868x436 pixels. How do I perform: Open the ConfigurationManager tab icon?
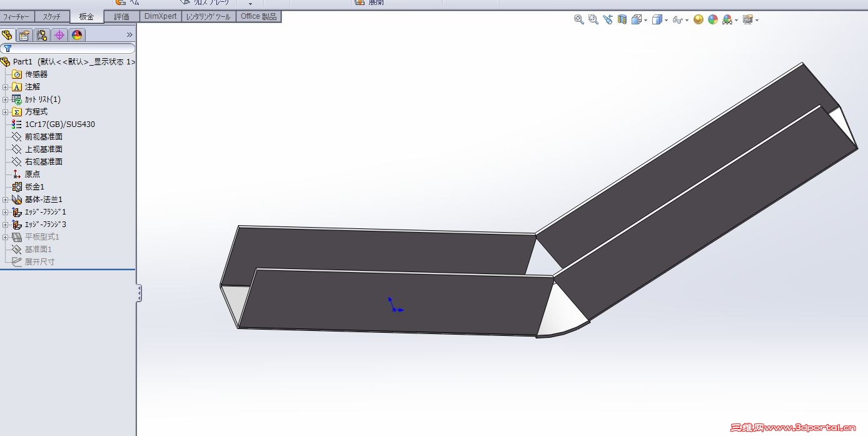(42, 35)
